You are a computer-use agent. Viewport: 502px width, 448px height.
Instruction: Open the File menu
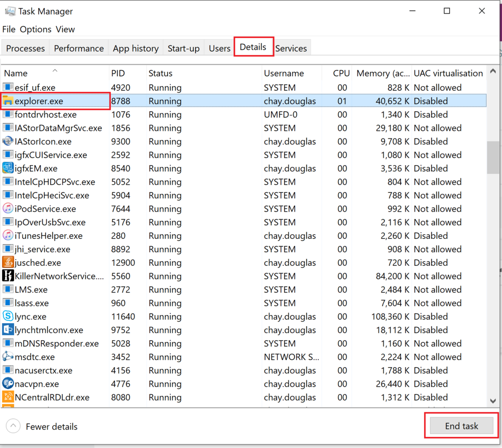point(9,29)
